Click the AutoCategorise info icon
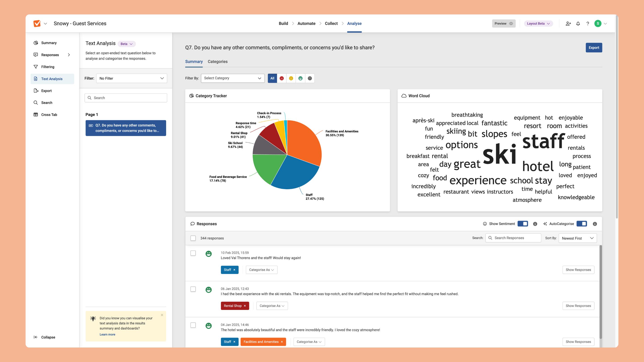Screen dimensions: 644x362 (595, 224)
